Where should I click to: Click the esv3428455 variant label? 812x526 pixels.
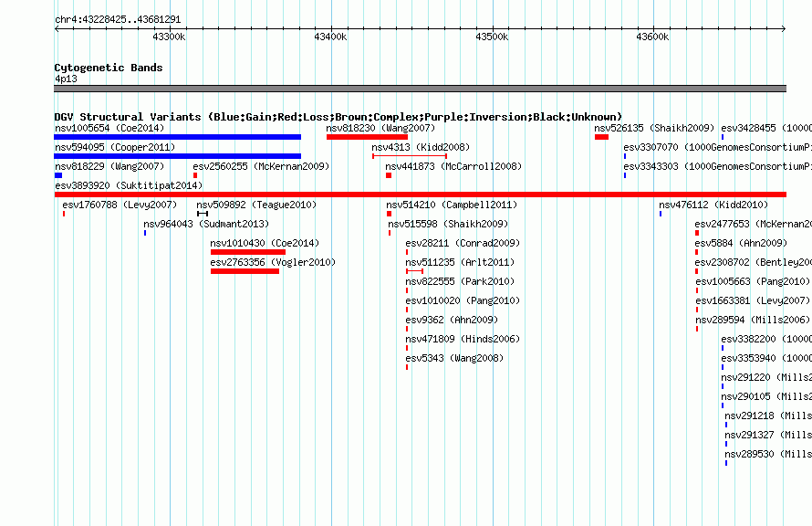pos(766,128)
